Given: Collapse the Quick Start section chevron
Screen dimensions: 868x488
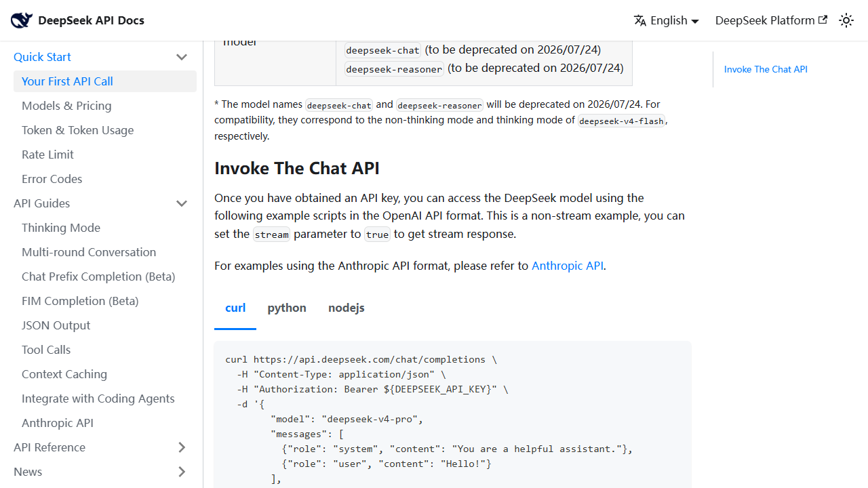Looking at the screenshot, I should [182, 57].
